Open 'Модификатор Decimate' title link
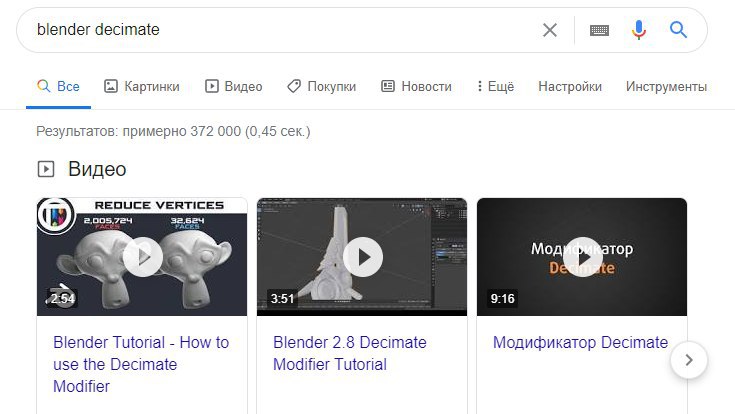The width and height of the screenshot is (735, 414). click(x=580, y=342)
